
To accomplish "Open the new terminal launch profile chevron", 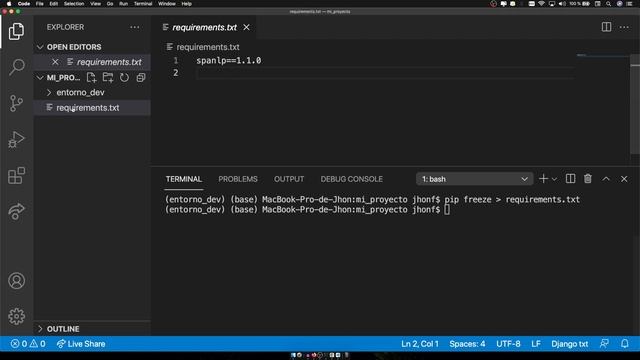I will [x=554, y=179].
